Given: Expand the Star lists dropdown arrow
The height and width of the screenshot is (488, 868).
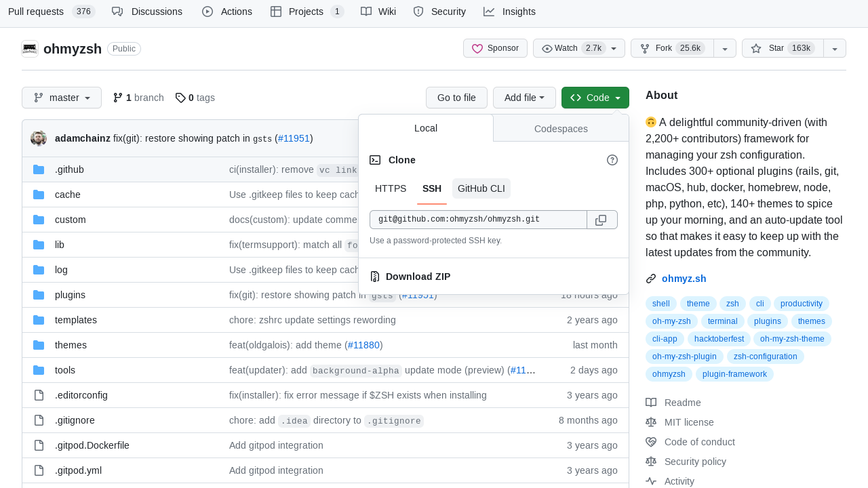Looking at the screenshot, I should [835, 49].
